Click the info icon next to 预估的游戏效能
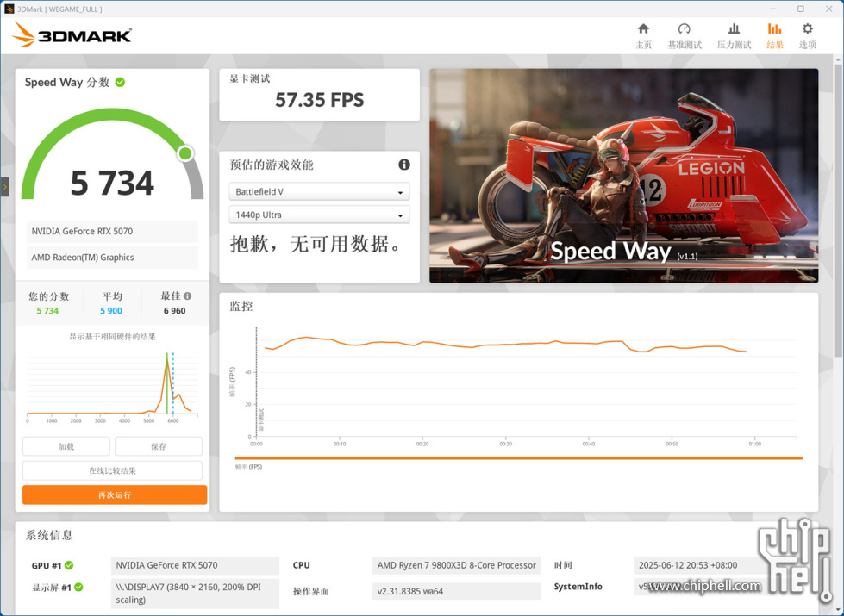 tap(403, 165)
